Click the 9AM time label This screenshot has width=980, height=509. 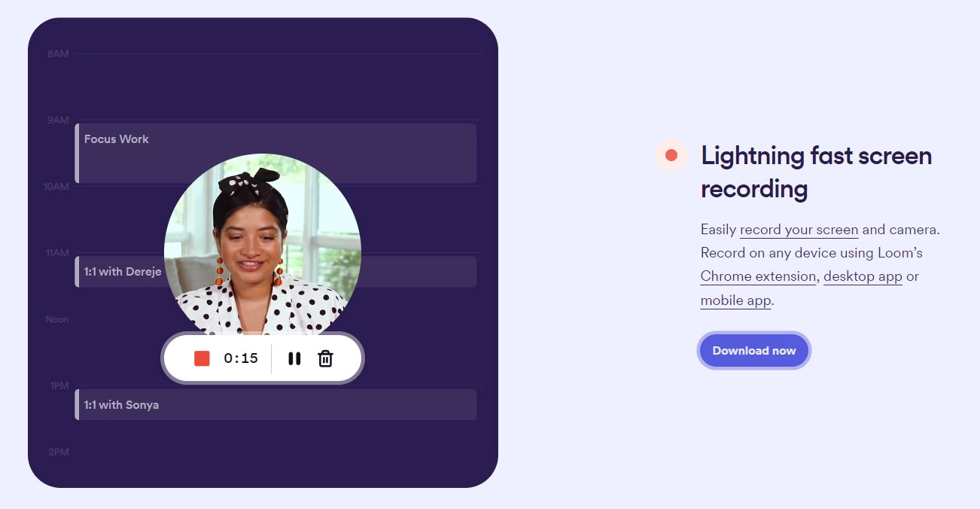coord(57,120)
